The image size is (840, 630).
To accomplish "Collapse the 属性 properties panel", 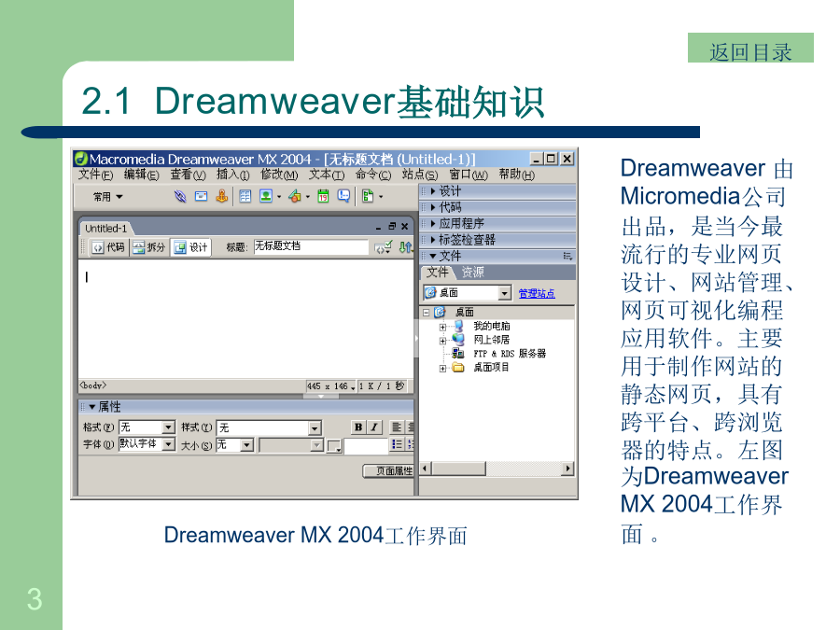I will click(92, 407).
